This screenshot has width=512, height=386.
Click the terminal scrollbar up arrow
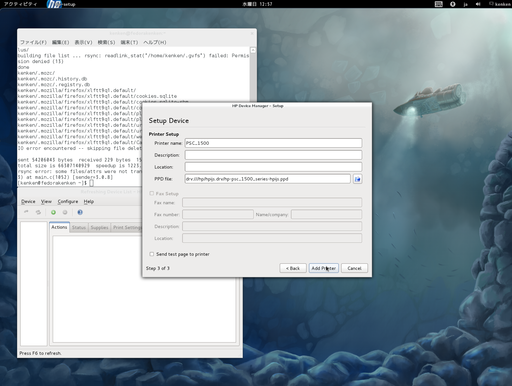point(253,50)
